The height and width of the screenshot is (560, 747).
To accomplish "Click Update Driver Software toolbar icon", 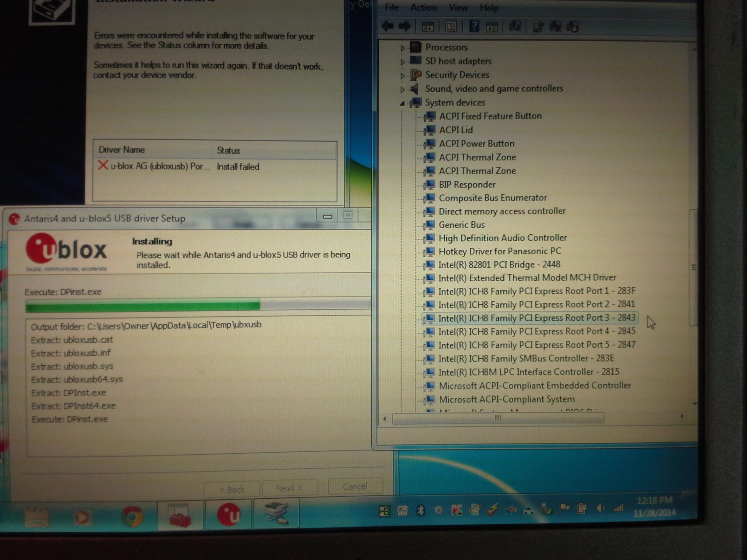I will tap(538, 26).
